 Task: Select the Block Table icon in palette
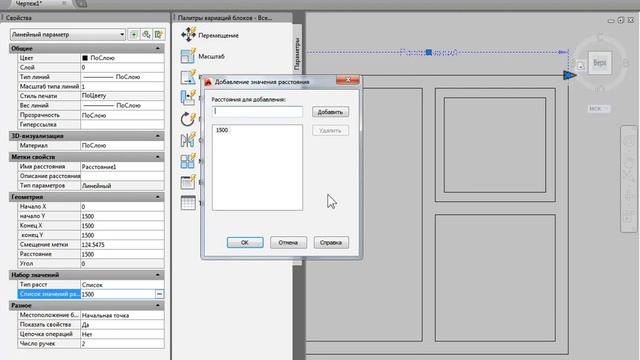(188, 203)
